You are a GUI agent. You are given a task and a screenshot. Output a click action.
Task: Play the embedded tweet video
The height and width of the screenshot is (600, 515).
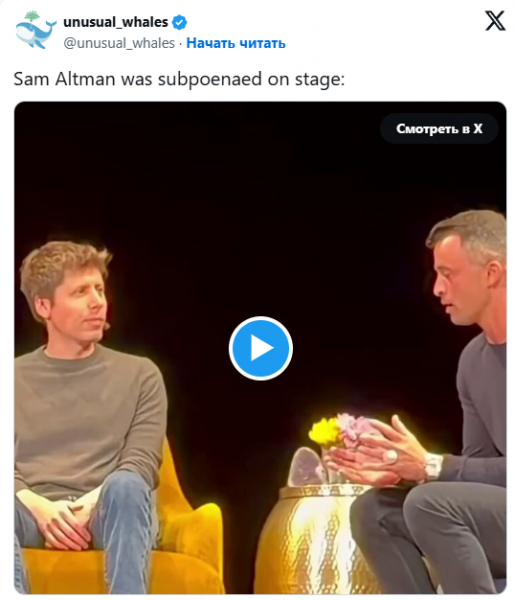tap(261, 348)
